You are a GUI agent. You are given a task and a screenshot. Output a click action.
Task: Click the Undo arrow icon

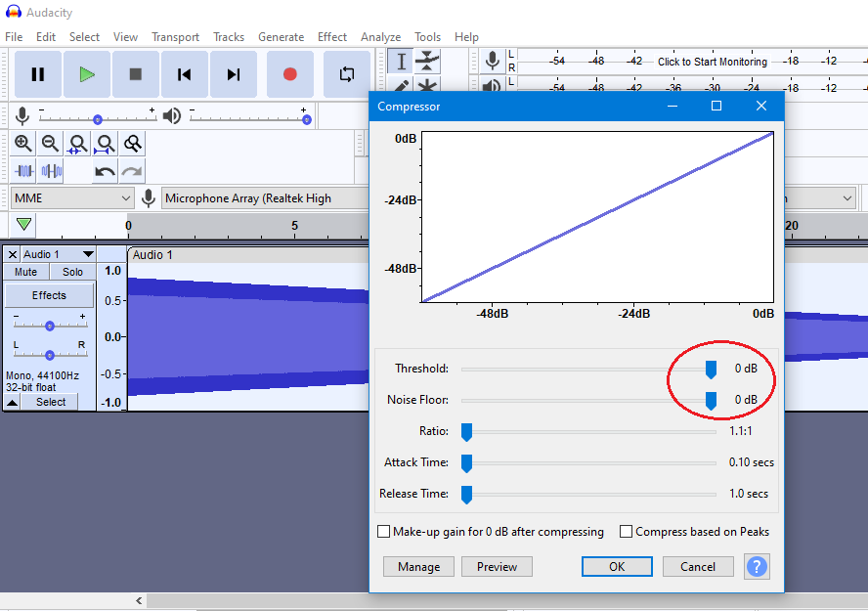pyautogui.click(x=103, y=171)
